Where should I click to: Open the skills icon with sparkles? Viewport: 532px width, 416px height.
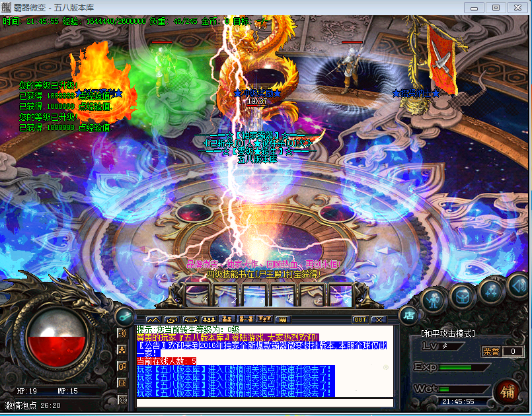(491, 291)
